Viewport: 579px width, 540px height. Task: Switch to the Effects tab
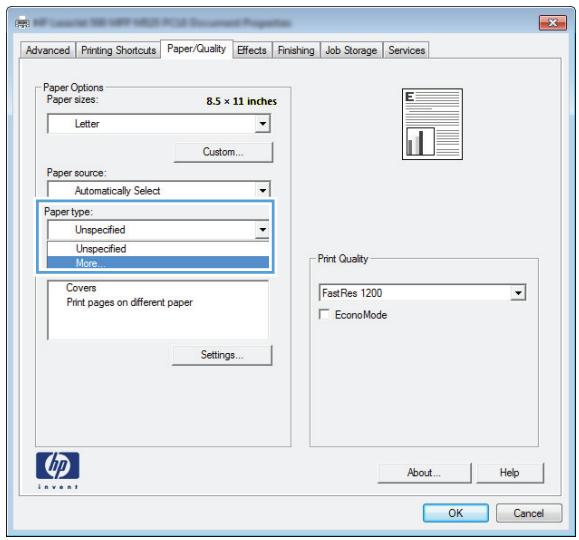(x=252, y=50)
